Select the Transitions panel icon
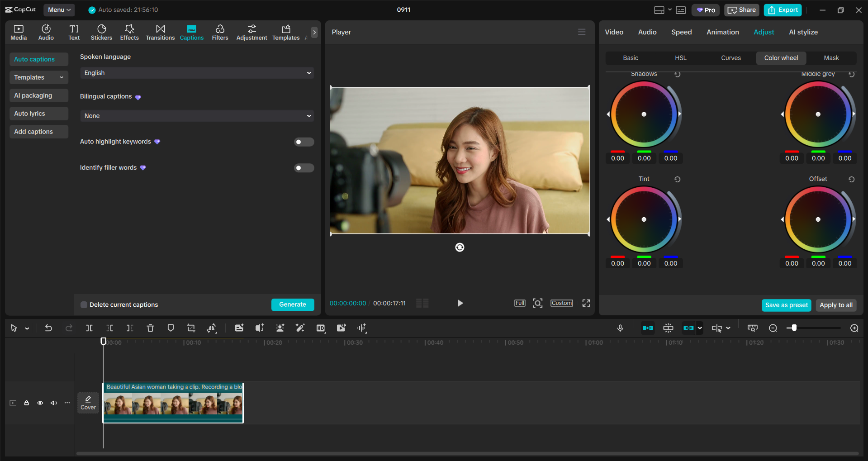The height and width of the screenshot is (461, 868). click(x=160, y=32)
